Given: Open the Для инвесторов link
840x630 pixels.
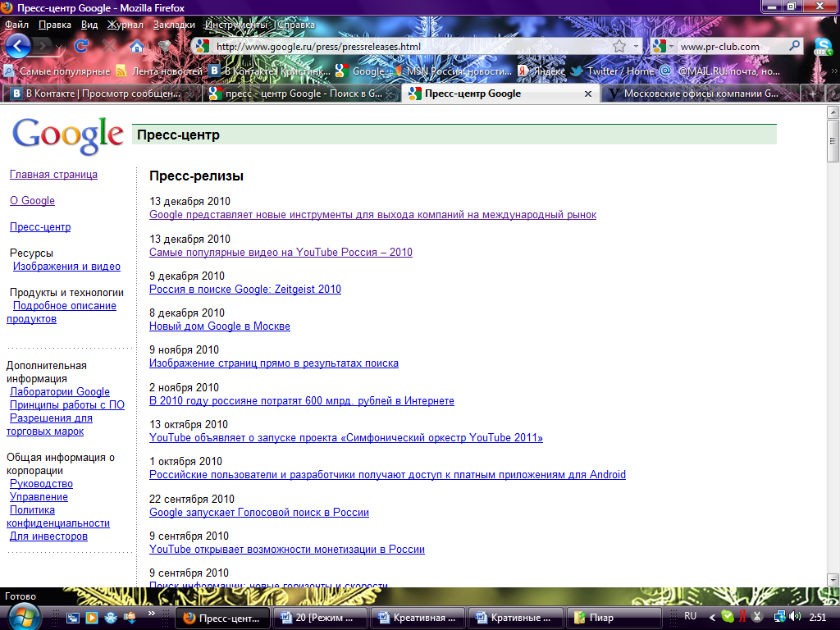Looking at the screenshot, I should tap(48, 536).
